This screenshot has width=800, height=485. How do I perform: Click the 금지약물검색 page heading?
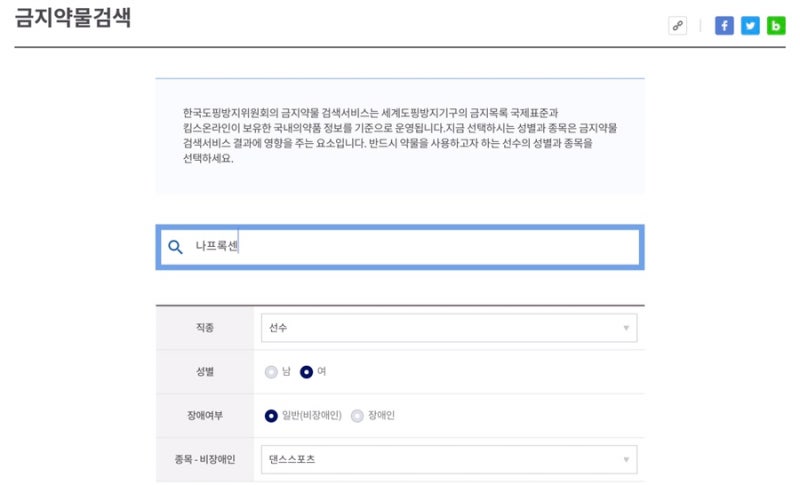coord(73,20)
